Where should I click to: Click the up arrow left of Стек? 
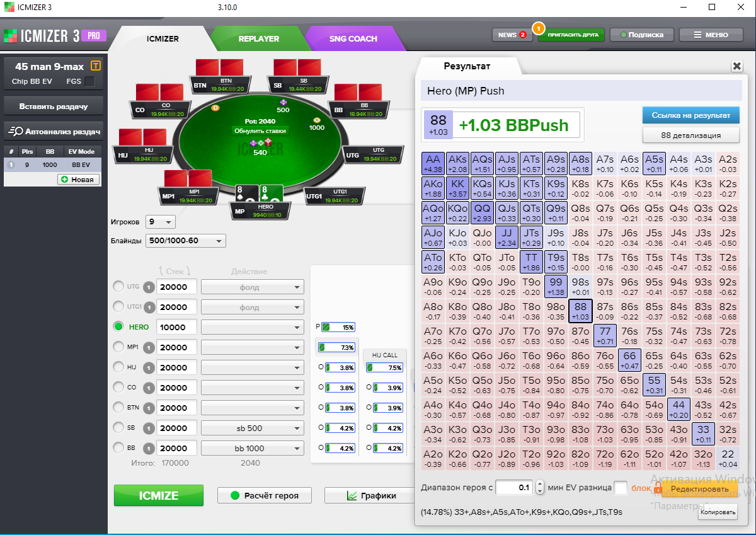(x=162, y=271)
